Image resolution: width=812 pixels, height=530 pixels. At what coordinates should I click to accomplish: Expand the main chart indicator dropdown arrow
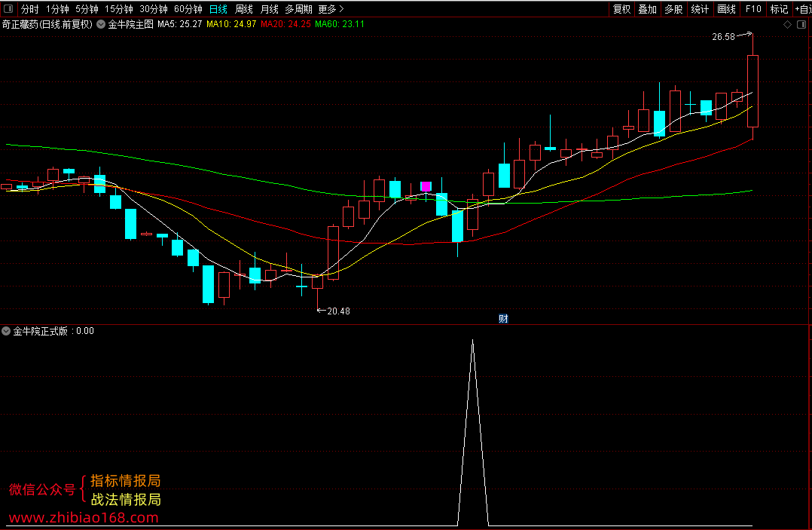[x=101, y=24]
